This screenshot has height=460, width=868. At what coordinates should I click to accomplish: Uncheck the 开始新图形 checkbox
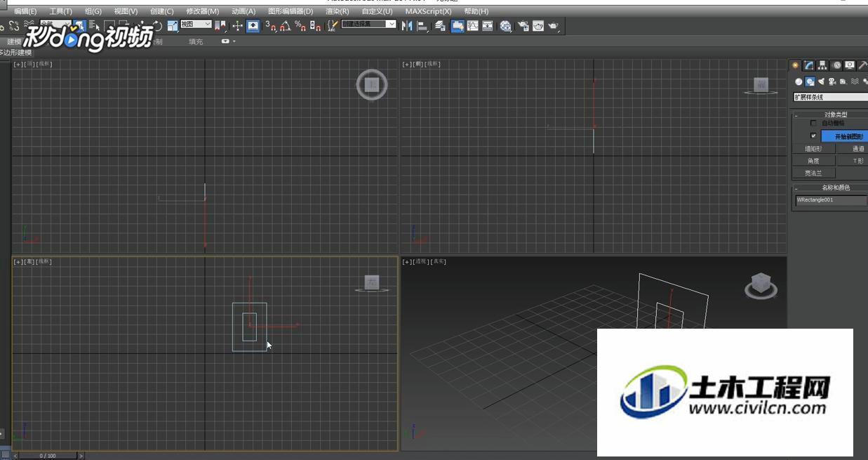(x=813, y=136)
